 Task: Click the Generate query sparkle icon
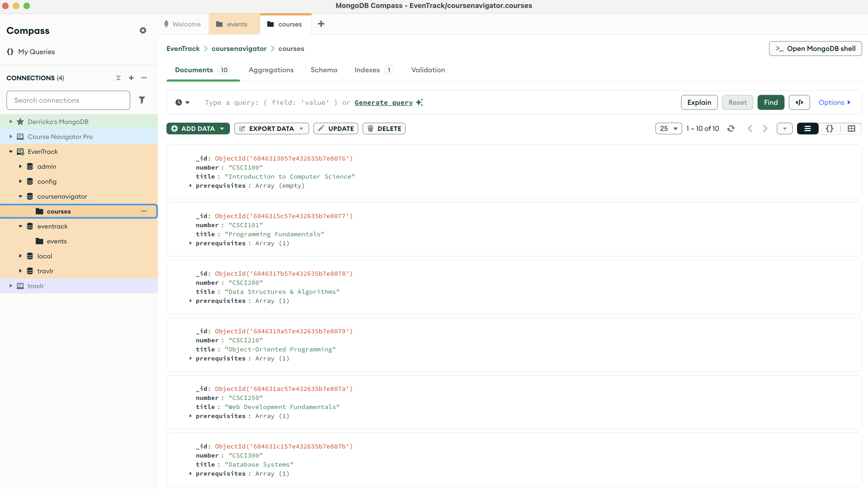pos(419,102)
